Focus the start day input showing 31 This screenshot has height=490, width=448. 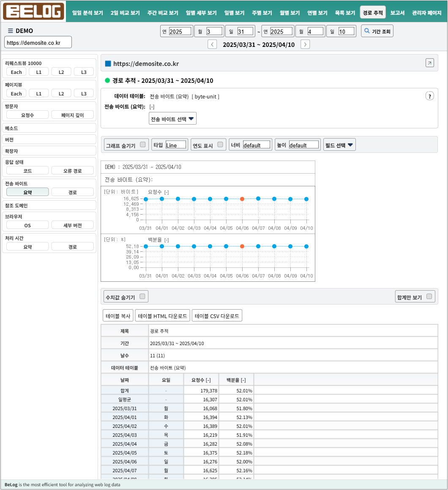(245, 31)
